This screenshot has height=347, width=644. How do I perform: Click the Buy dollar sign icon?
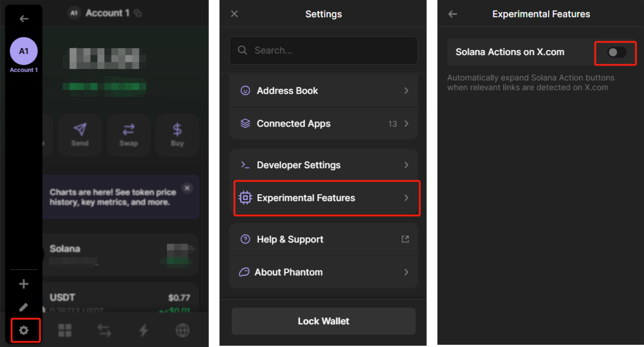(177, 130)
